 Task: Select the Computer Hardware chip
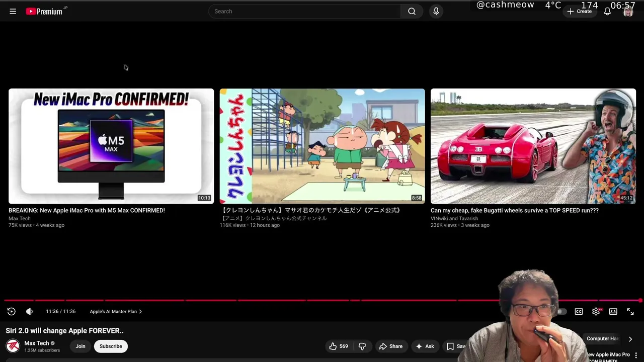[x=602, y=339]
